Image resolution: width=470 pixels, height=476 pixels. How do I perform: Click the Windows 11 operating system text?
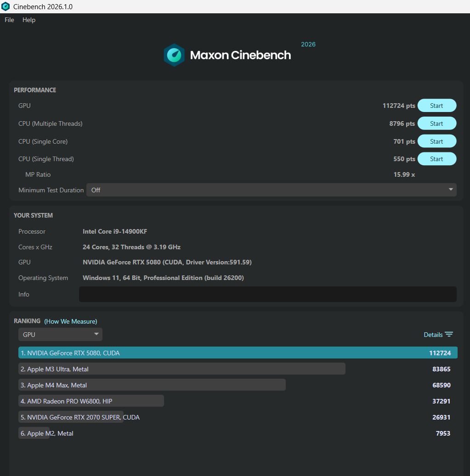pyautogui.click(x=163, y=278)
